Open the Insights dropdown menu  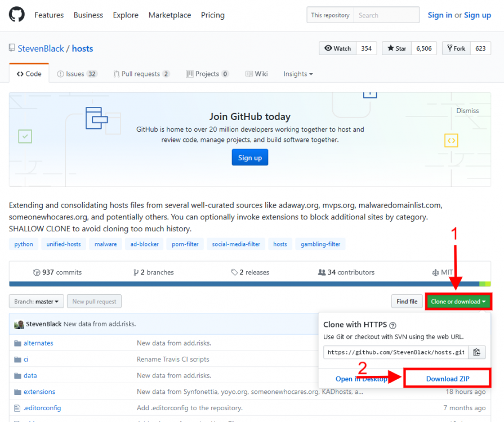click(298, 74)
